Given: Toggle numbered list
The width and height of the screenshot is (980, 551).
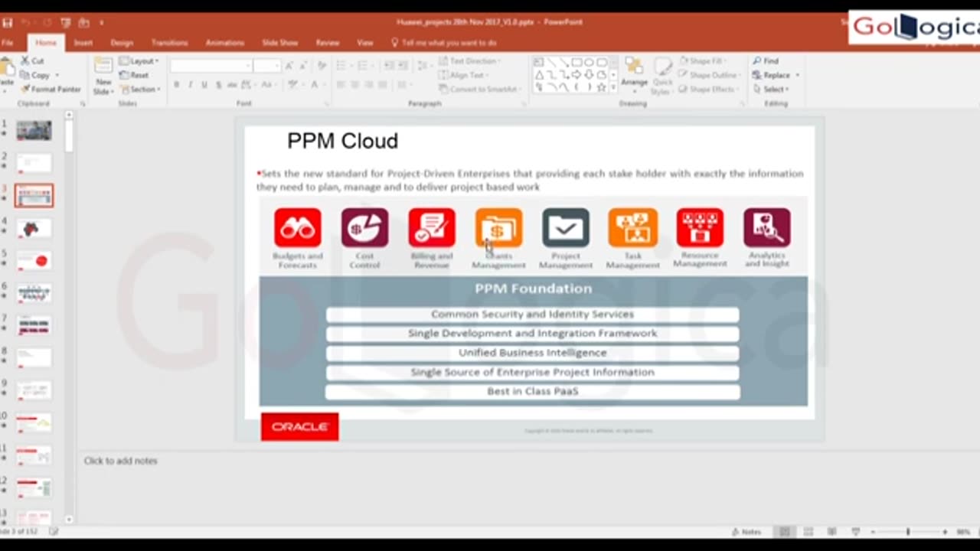Looking at the screenshot, I should (364, 67).
